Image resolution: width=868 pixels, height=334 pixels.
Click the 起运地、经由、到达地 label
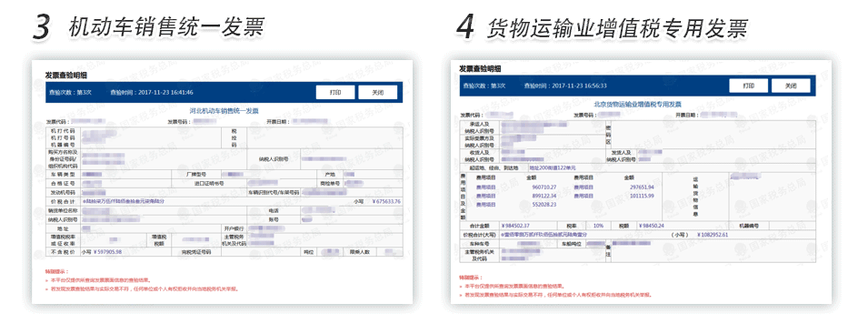[x=494, y=167]
